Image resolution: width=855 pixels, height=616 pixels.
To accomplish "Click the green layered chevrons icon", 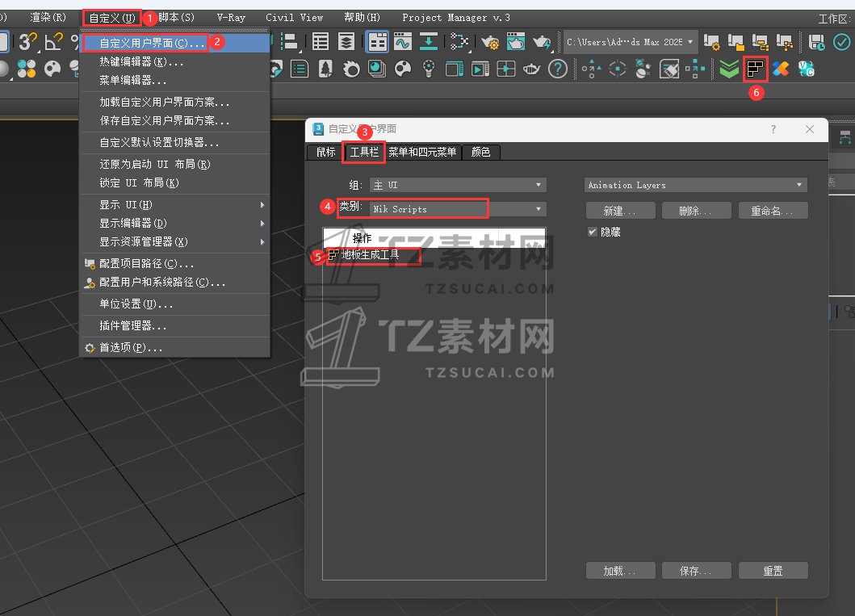I will pos(729,69).
